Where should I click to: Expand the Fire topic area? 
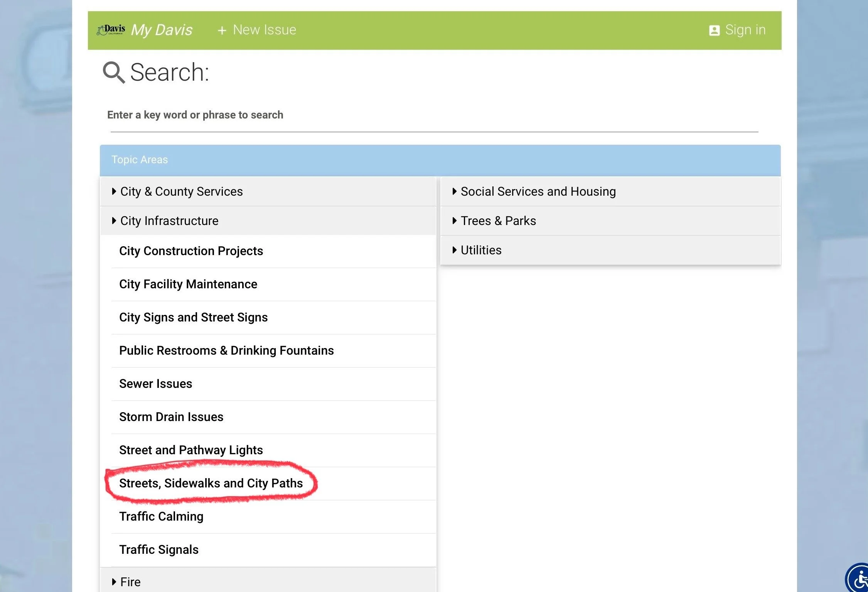130,582
